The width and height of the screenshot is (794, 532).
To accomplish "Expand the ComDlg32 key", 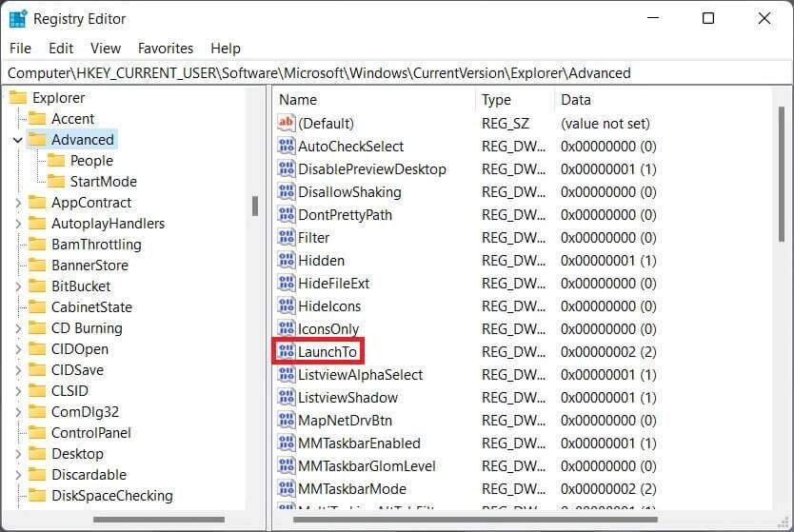I will [18, 411].
